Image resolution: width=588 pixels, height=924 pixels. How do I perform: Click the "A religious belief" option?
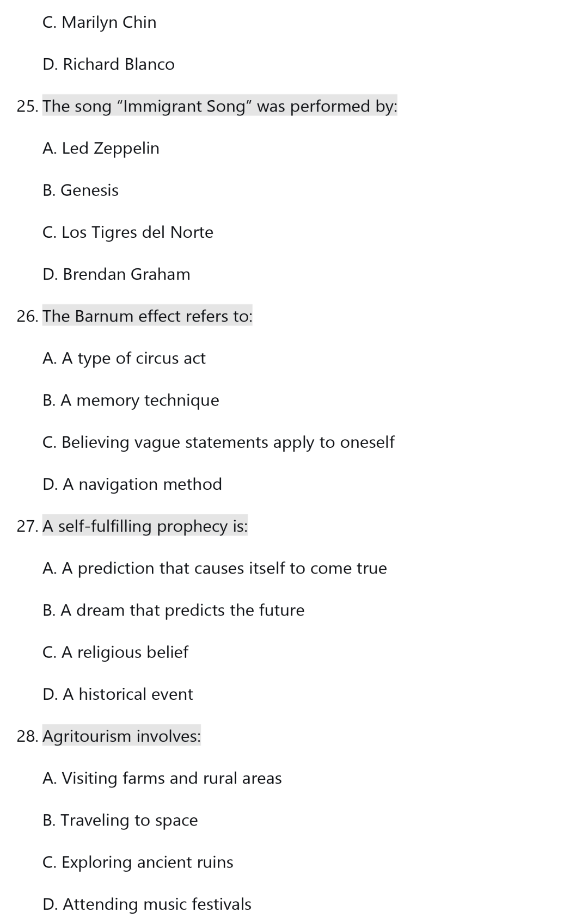coord(115,652)
